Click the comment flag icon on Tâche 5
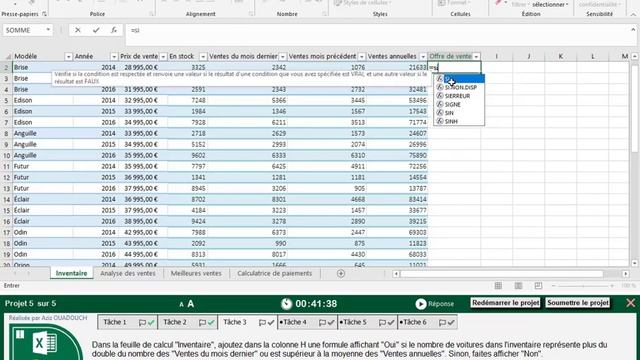640x360 pixels. click(x=382, y=322)
